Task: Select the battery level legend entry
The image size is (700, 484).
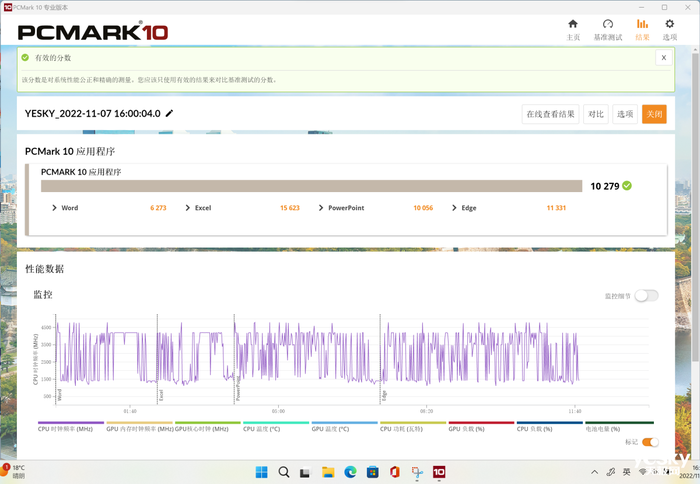Action: [x=619, y=426]
